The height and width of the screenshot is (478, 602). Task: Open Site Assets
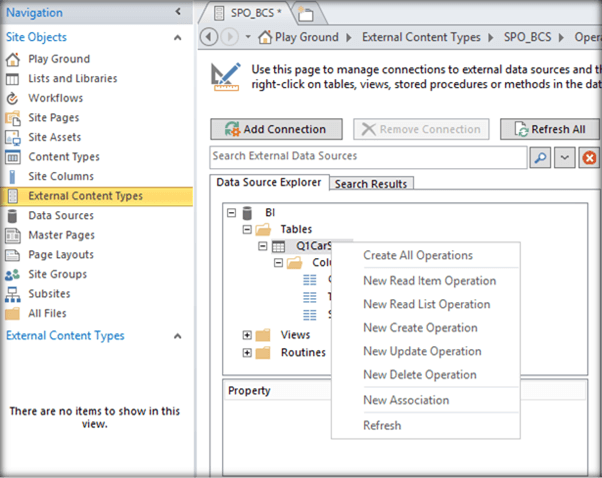[55, 137]
